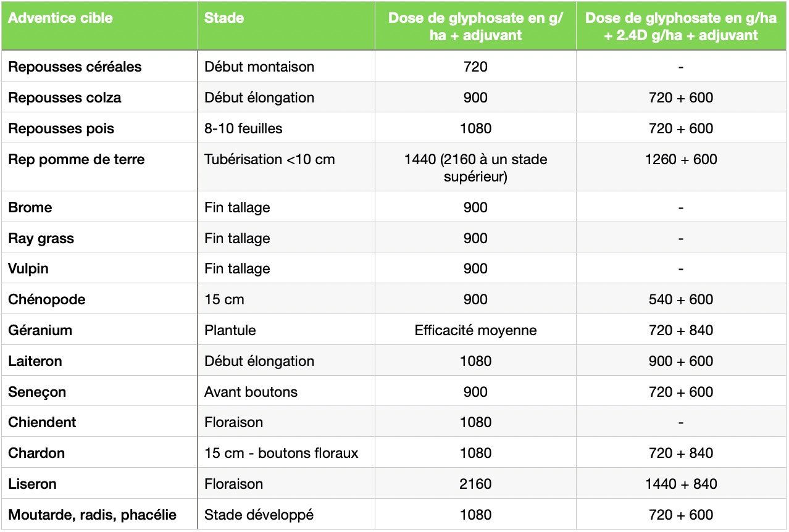Screen dimensions: 789x532
Task: Select the "Rep pomme de terre" cell
Action: coord(77,159)
